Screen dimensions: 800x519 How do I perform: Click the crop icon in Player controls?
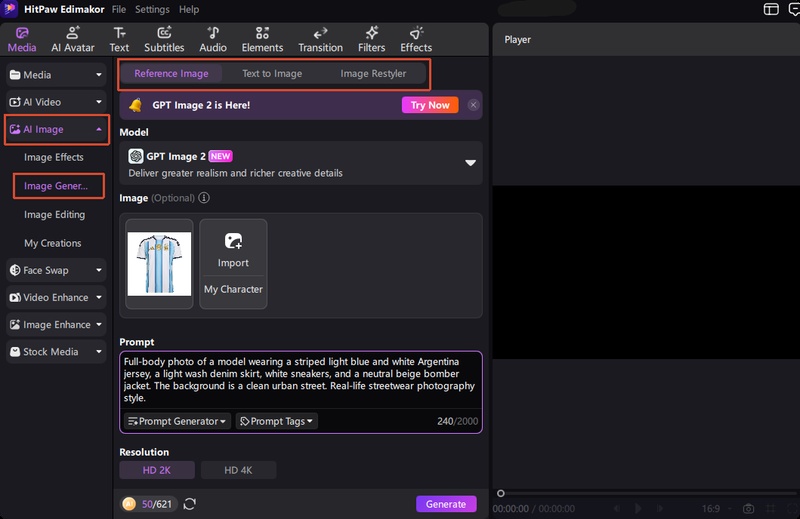770,509
